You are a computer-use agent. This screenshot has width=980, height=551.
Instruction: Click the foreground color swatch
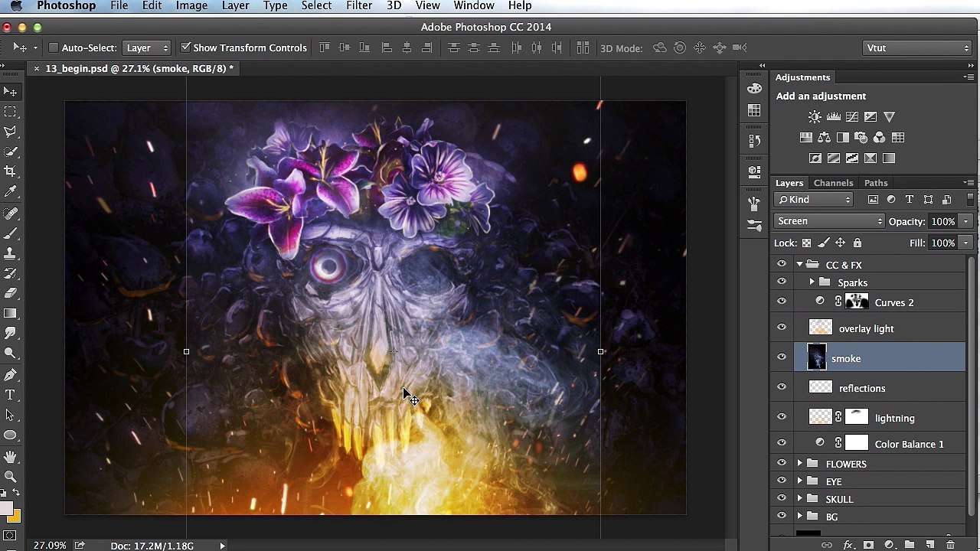click(7, 509)
